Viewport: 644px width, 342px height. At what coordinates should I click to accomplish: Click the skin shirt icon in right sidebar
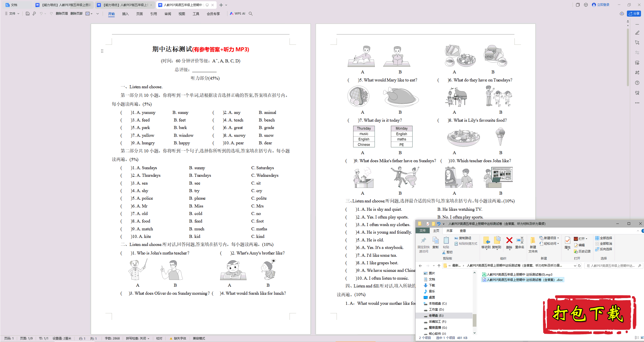(x=637, y=93)
